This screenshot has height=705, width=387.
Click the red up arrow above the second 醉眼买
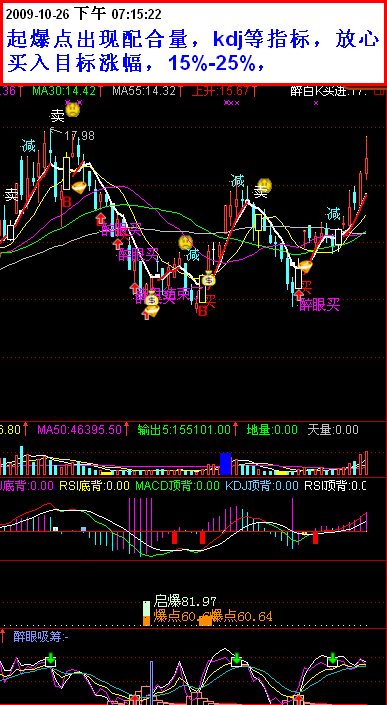pos(117,244)
